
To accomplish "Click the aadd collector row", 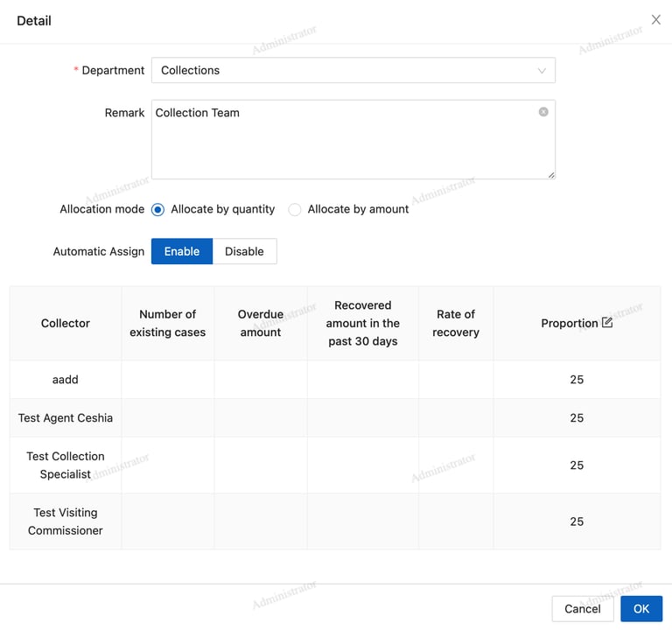I will point(335,379).
